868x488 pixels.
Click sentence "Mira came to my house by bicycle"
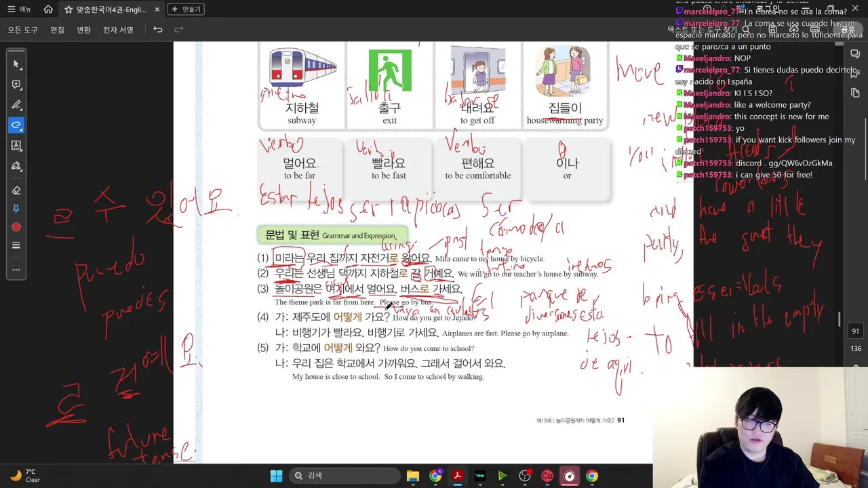tap(490, 259)
